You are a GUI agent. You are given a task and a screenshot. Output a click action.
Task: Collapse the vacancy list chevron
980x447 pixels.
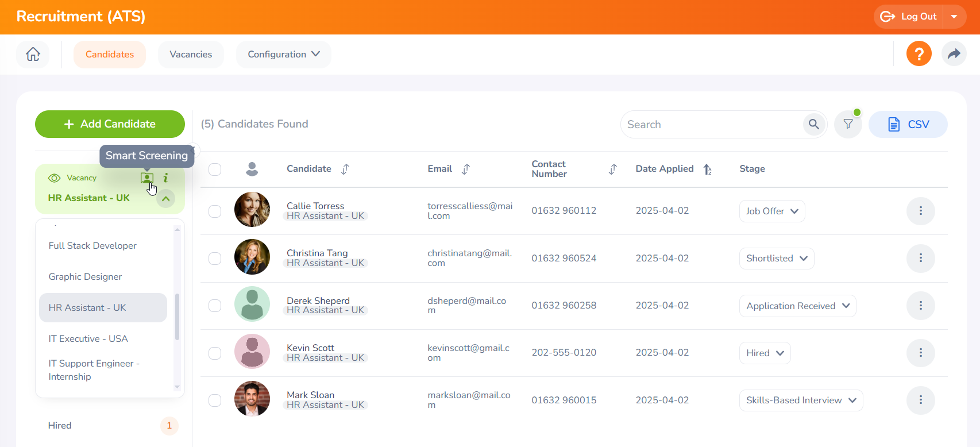click(x=165, y=199)
